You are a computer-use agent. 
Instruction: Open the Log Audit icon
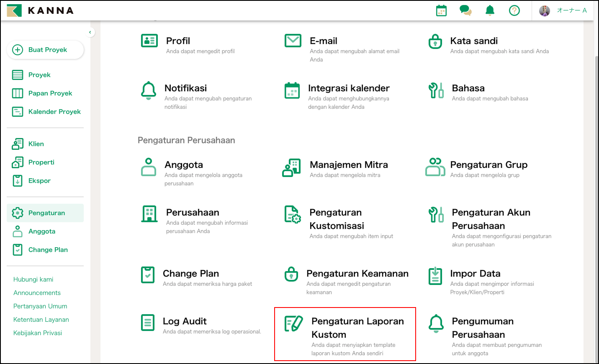coord(148,323)
